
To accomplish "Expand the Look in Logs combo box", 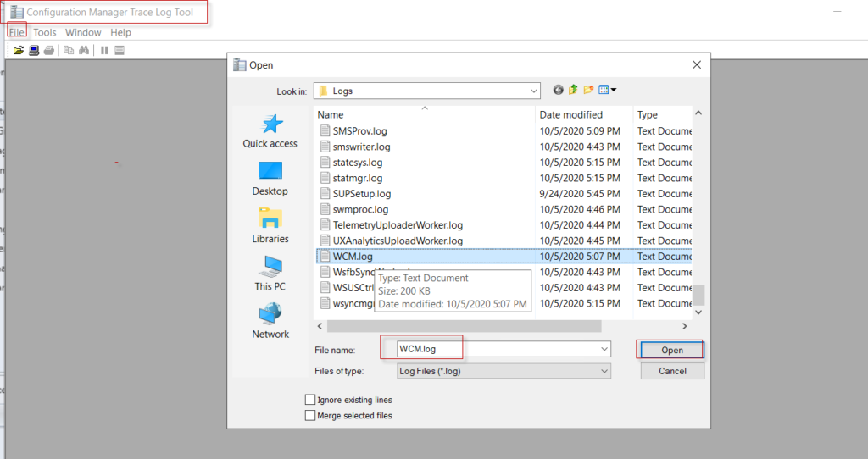I will click(x=427, y=91).
